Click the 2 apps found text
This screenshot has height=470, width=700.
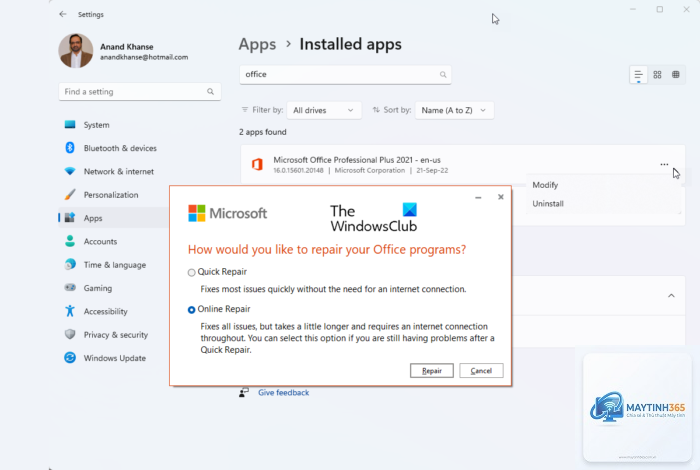coord(262,132)
